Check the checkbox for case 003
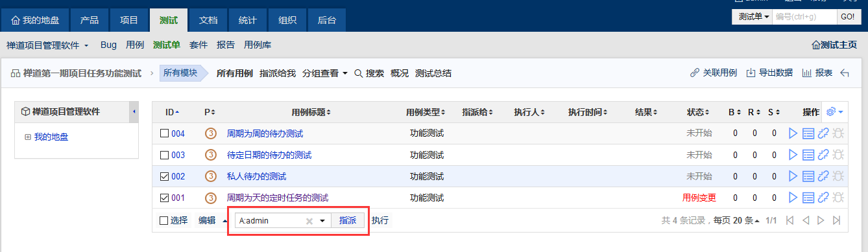Viewport: 868px width, 252px height. 164,155
